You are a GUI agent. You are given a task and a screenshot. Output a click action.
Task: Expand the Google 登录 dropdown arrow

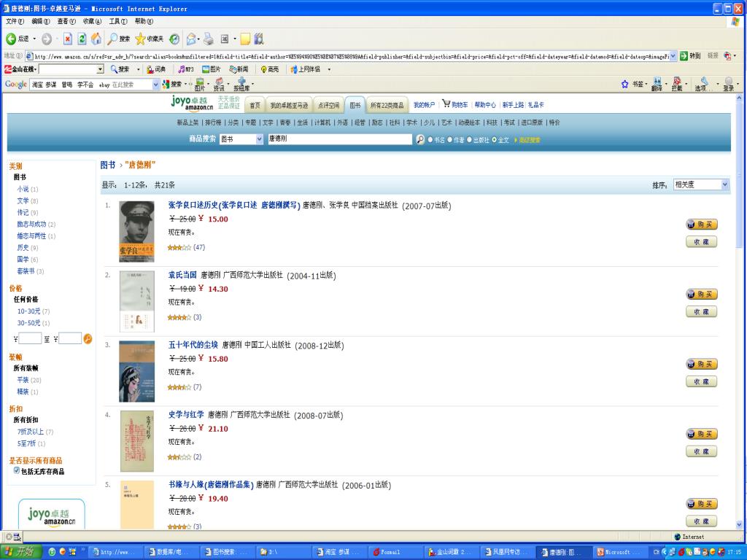pyautogui.click(x=738, y=85)
